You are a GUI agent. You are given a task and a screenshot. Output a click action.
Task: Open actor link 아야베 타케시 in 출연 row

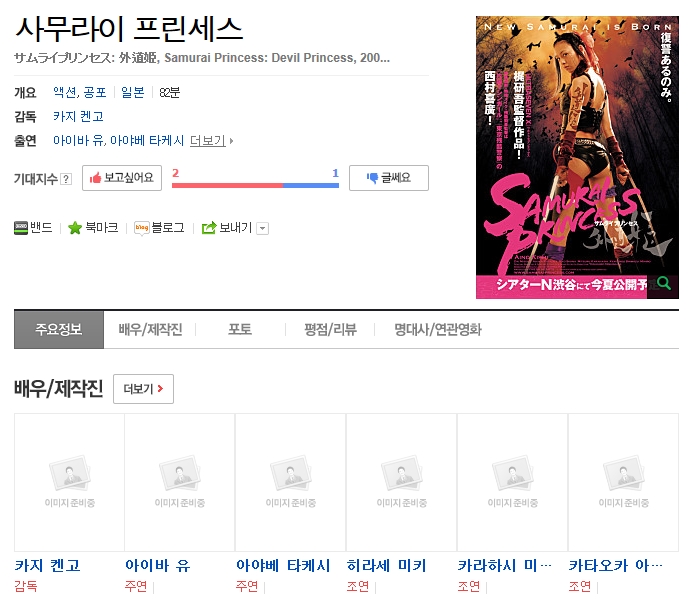point(147,141)
